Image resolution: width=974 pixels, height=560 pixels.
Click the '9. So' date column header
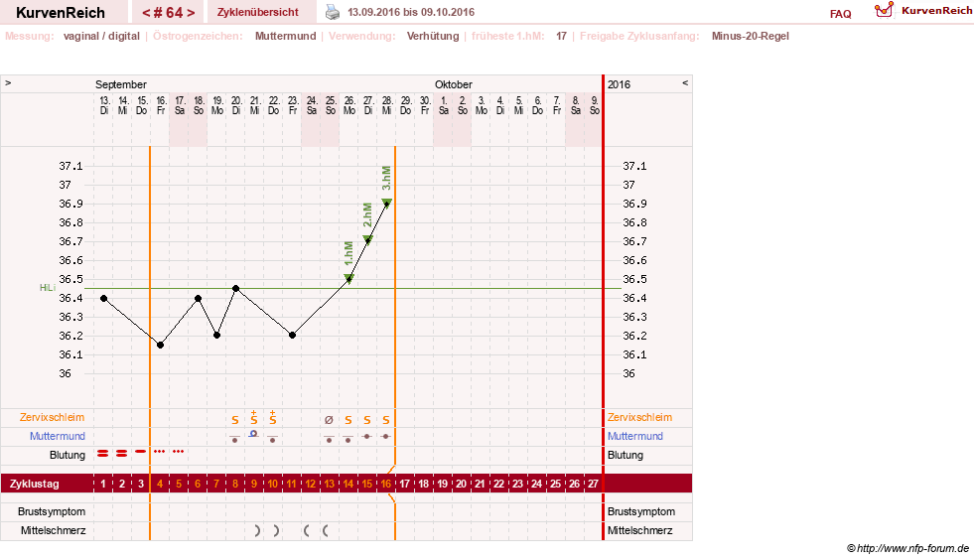595,105
